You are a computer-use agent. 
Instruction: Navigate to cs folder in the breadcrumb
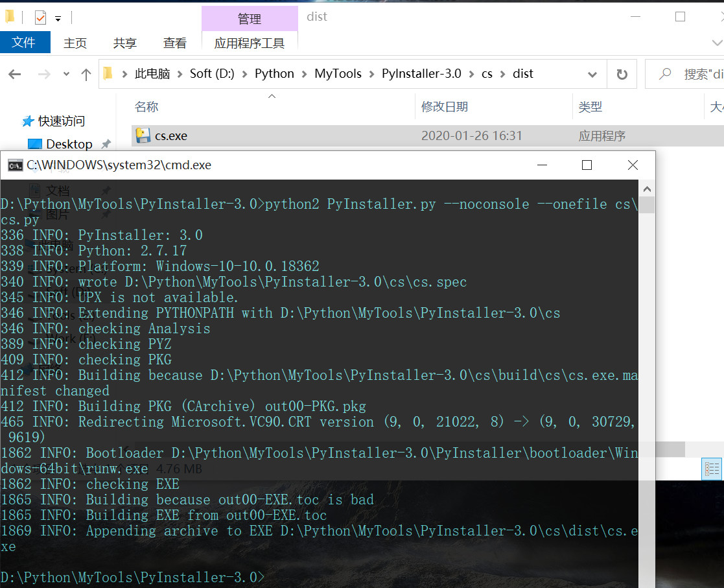[487, 73]
